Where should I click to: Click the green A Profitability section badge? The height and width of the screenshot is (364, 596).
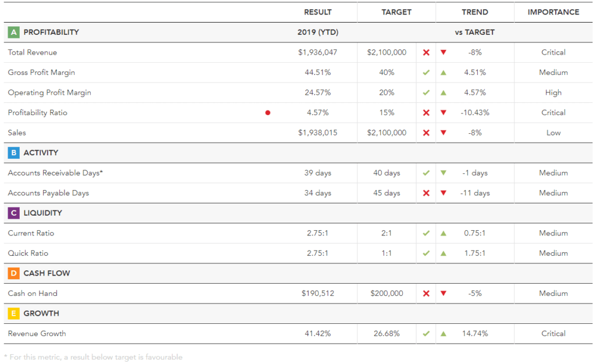click(x=13, y=33)
